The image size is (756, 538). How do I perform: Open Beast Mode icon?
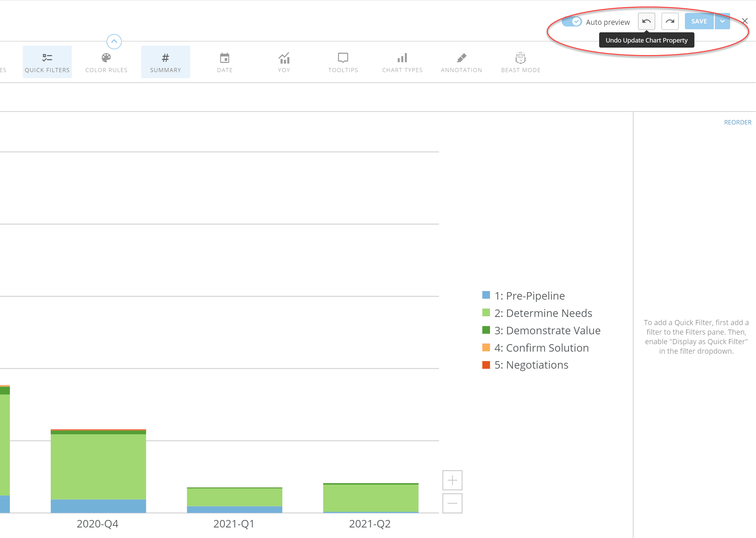[521, 58]
